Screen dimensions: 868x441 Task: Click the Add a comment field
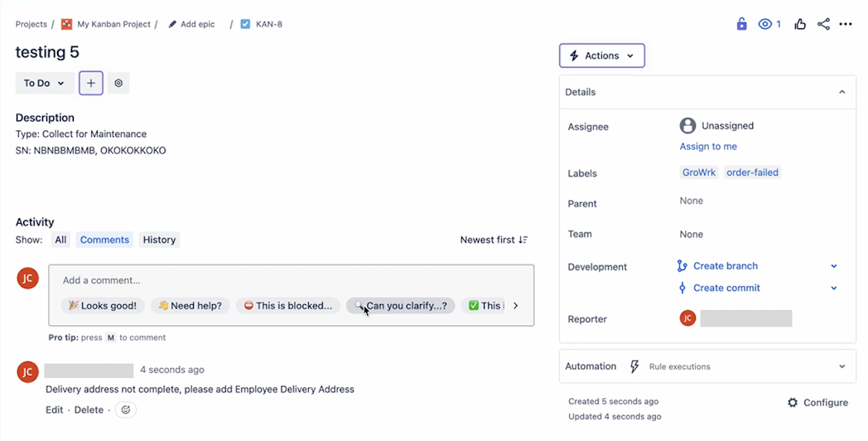pos(289,280)
